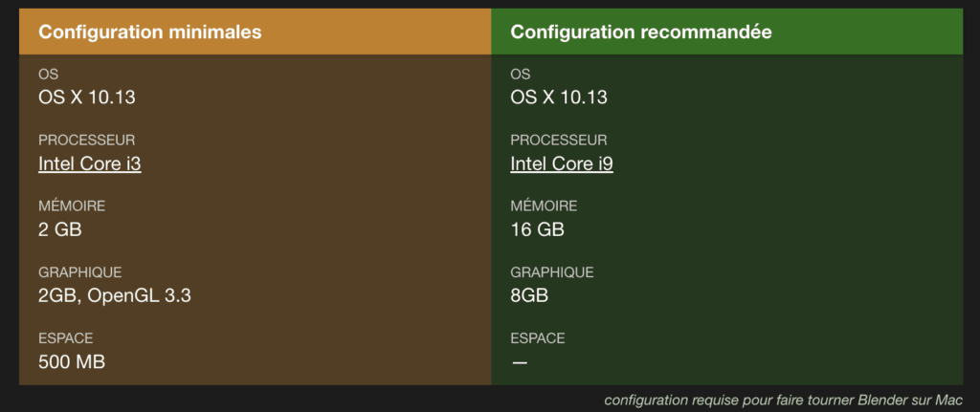This screenshot has width=980, height=412.
Task: Click the dash under recommended ESPACE
Action: pyautogui.click(x=519, y=362)
